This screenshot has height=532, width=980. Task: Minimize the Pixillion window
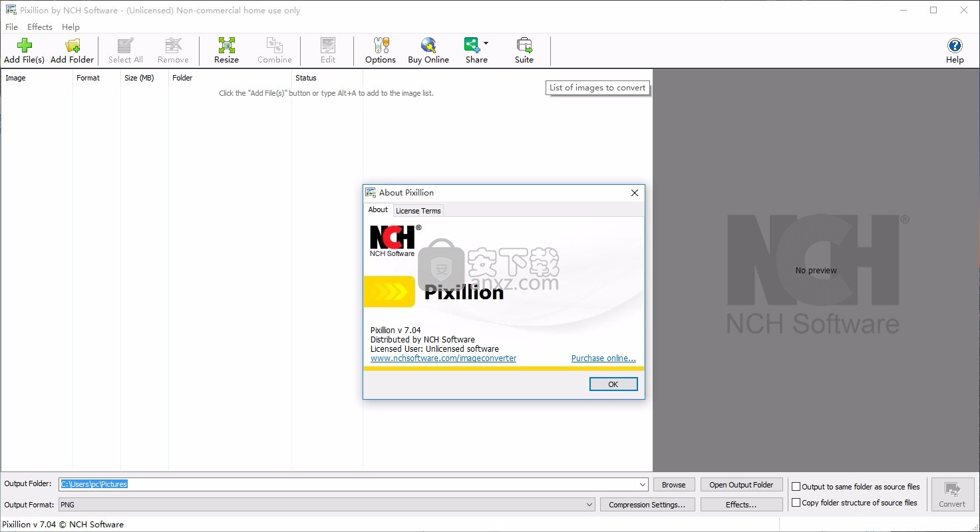tap(903, 10)
